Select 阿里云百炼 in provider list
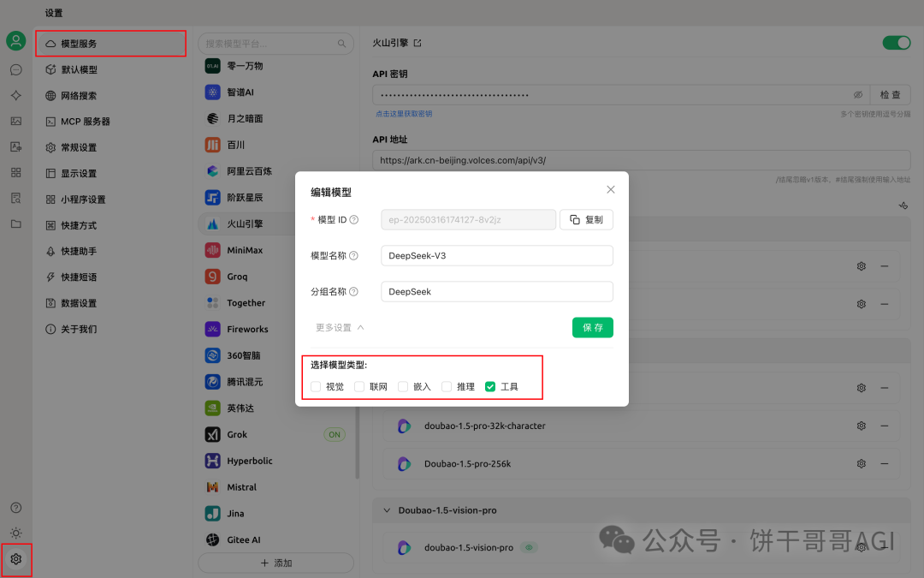The image size is (924, 578). 247,171
